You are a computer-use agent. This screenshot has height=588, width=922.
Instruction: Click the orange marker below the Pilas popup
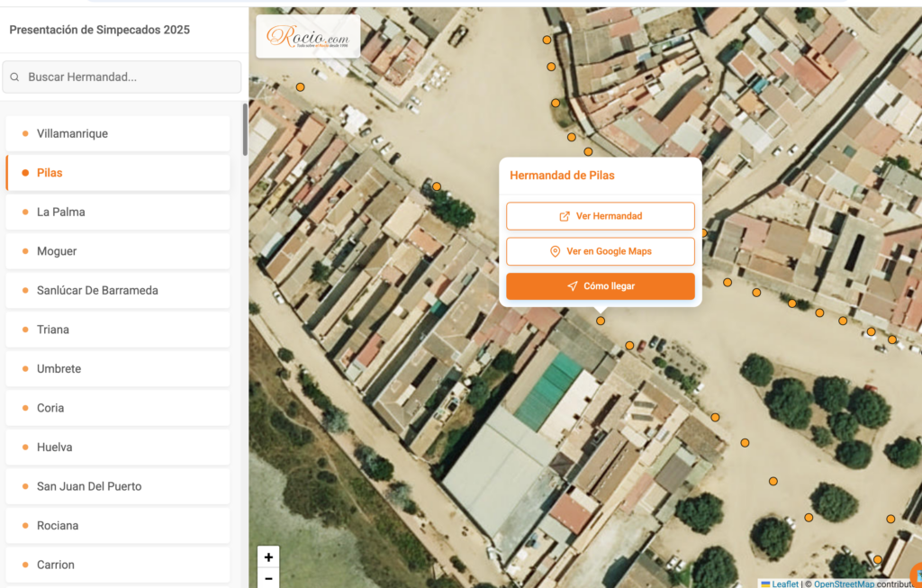(601, 321)
